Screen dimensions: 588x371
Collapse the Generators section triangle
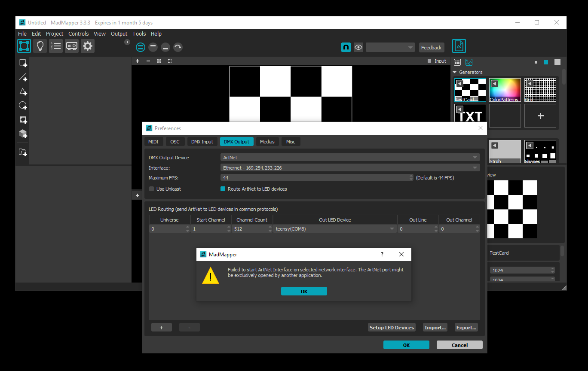pyautogui.click(x=455, y=72)
